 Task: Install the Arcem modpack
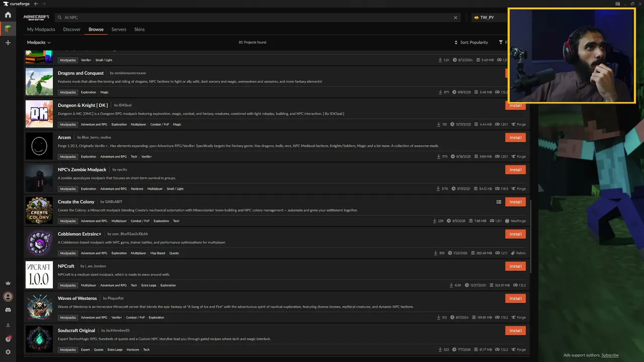pos(515,138)
